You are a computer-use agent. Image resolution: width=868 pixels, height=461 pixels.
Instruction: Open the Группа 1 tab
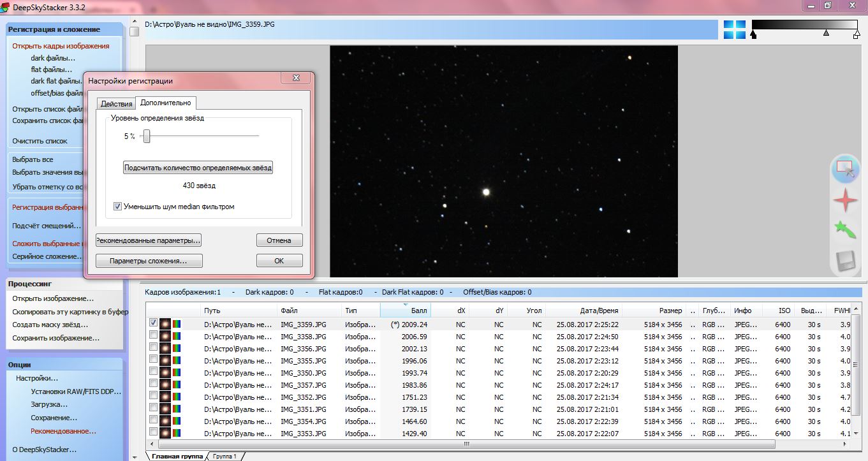[x=224, y=457]
